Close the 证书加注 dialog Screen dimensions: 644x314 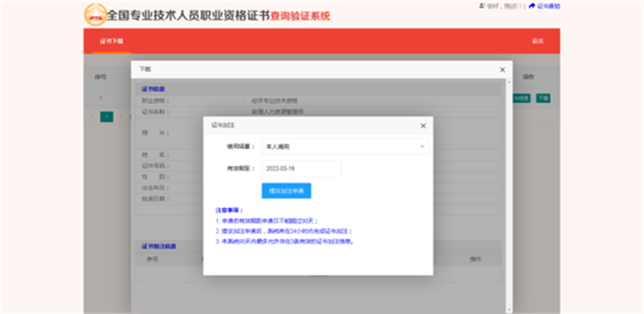[x=423, y=125]
